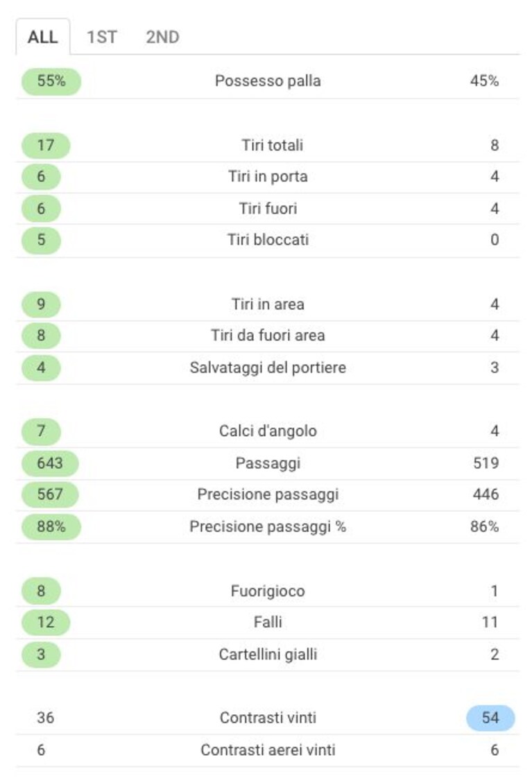This screenshot has width=532, height=778.
Task: Click the Cartellini gialli label
Action: coord(268,655)
